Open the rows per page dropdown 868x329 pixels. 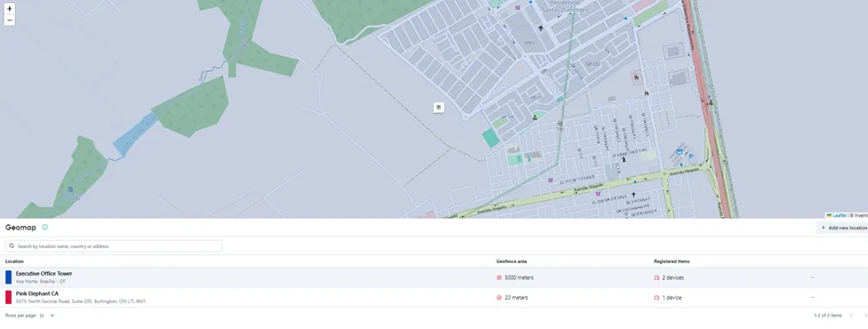point(47,316)
